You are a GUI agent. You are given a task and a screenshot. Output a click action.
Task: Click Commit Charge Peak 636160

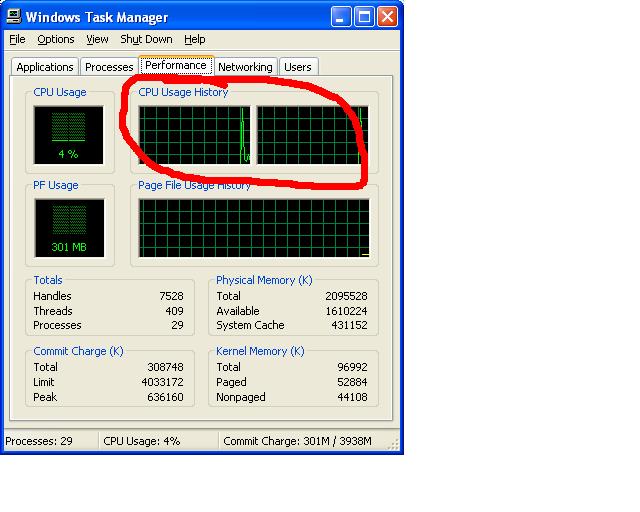tap(165, 397)
